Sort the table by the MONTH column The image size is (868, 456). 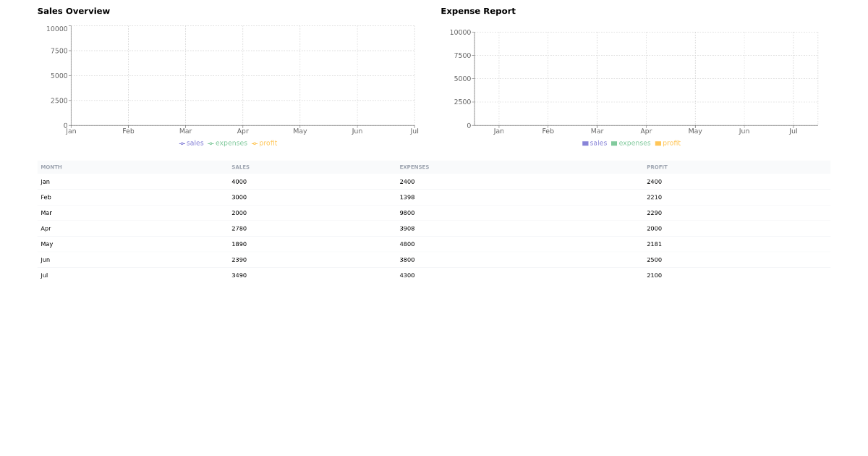(x=50, y=166)
